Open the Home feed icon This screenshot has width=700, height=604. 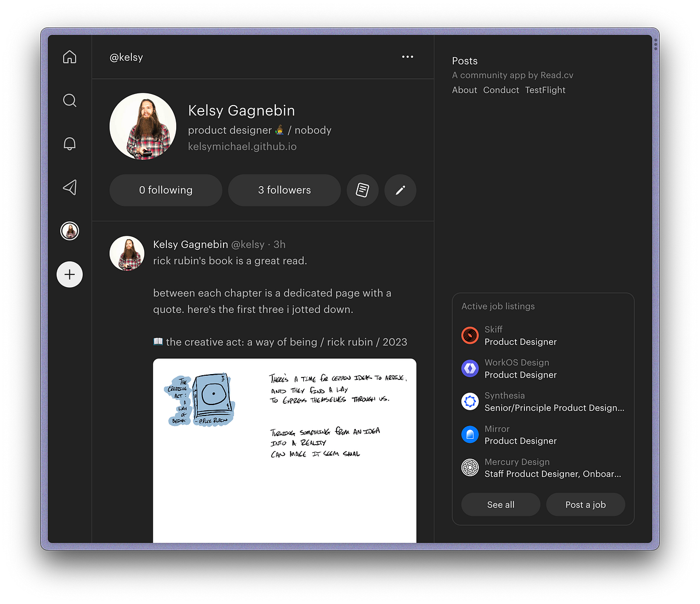pyautogui.click(x=69, y=57)
